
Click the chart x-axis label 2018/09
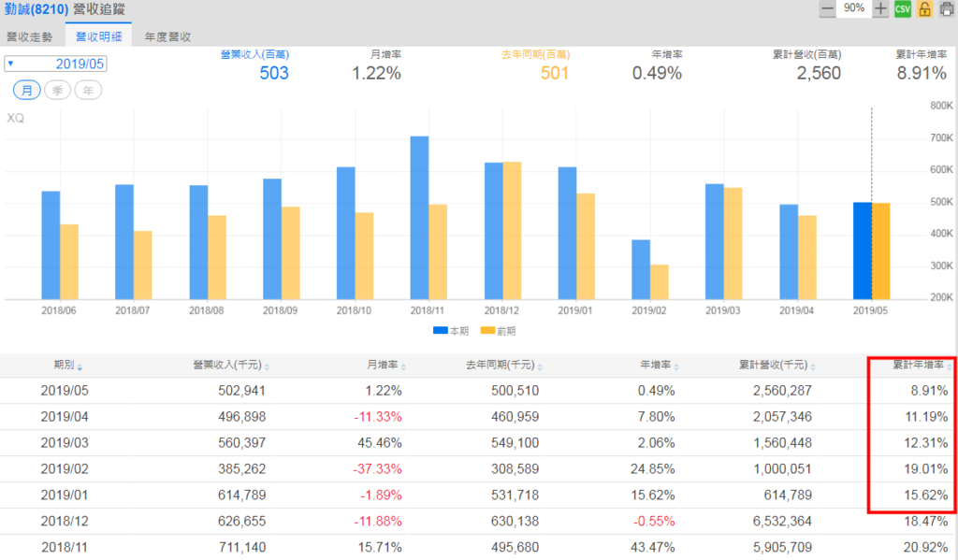click(x=281, y=310)
